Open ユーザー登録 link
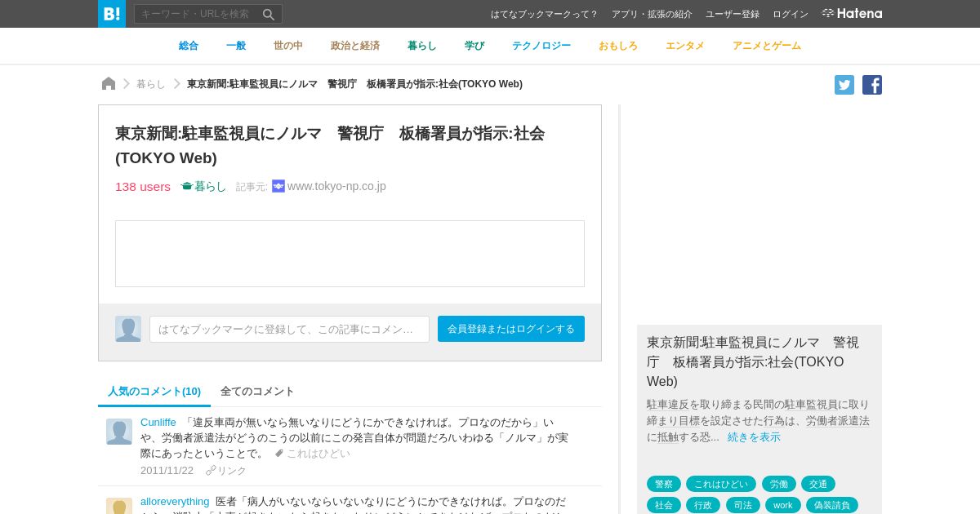Image resolution: width=980 pixels, height=514 pixels. [733, 14]
